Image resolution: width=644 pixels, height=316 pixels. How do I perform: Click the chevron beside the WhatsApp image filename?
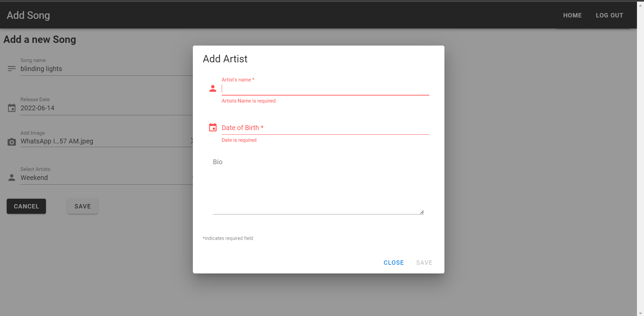click(x=192, y=141)
